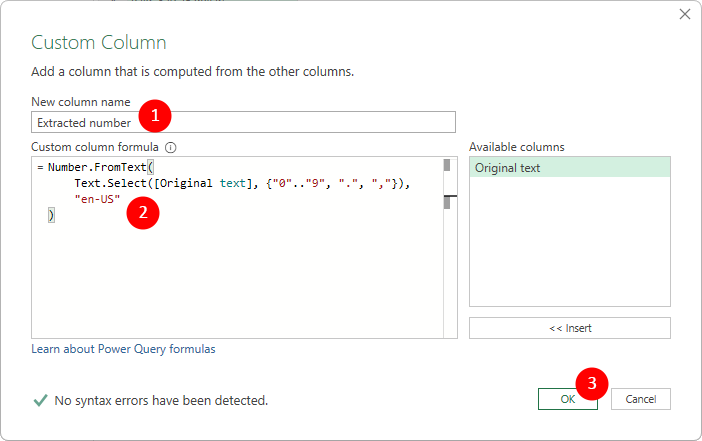Select 'Original text' in Available columns
The height and width of the screenshot is (441, 702).
click(569, 168)
